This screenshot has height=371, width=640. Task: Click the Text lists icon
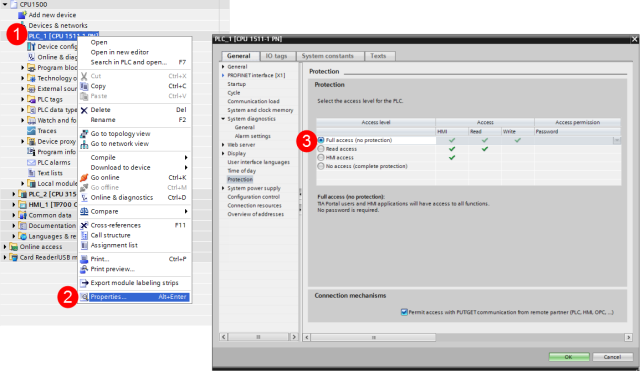31,173
